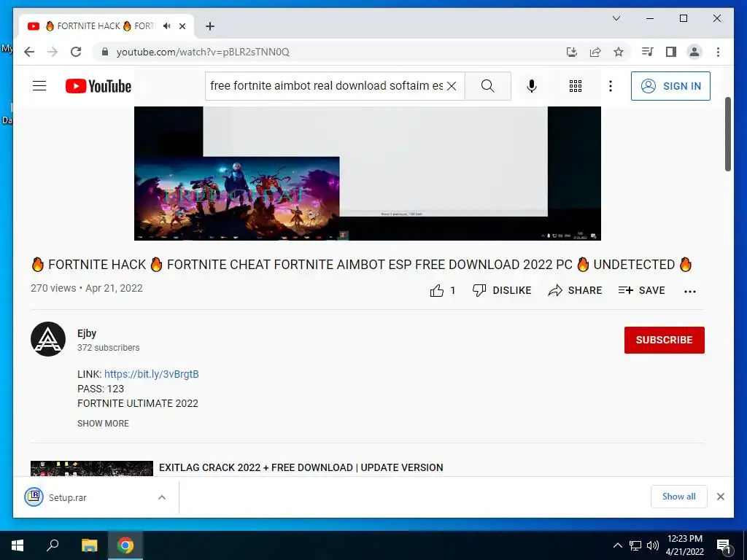The width and height of the screenshot is (747, 560).
Task: Subscribe to the Ejby channel
Action: pos(664,340)
